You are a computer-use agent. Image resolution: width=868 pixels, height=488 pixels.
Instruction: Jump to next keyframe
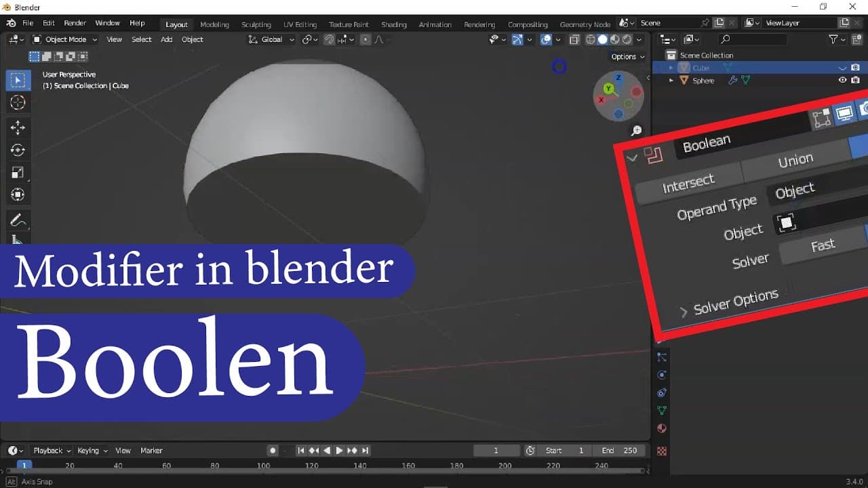(x=353, y=451)
